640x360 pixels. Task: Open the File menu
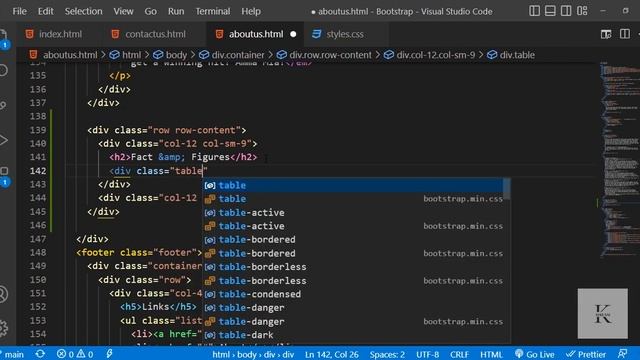(x=19, y=11)
